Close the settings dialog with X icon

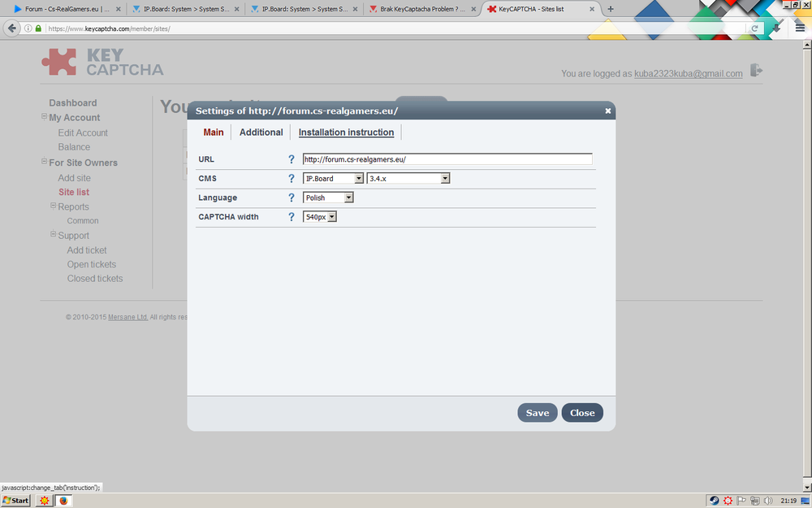(607, 111)
